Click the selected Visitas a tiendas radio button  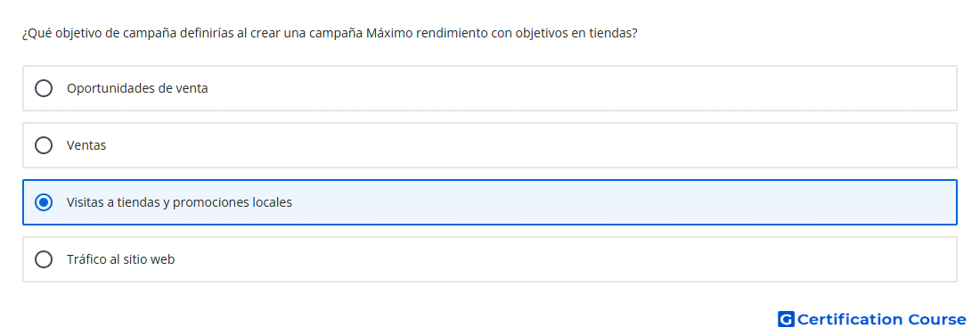tap(44, 202)
